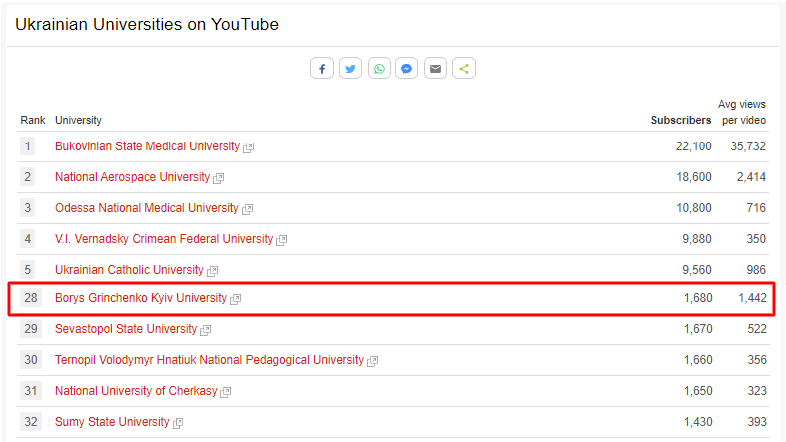Share the page via Twitter icon
This screenshot has width=786, height=442.
point(350,69)
